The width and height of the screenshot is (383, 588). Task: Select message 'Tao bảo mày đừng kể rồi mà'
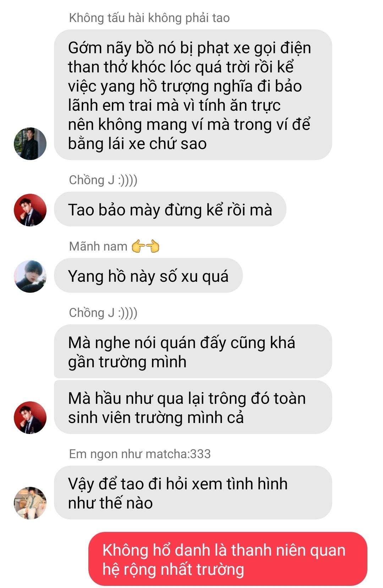pyautogui.click(x=170, y=209)
